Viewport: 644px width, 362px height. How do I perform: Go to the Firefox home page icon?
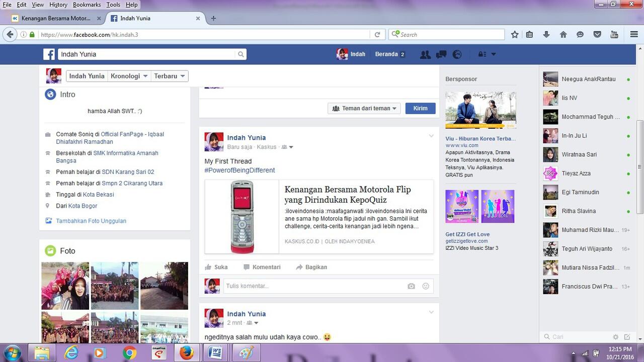(x=563, y=35)
